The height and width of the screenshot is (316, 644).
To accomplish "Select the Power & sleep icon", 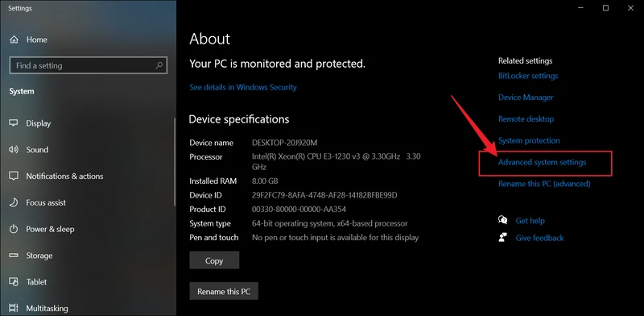I will [14, 229].
